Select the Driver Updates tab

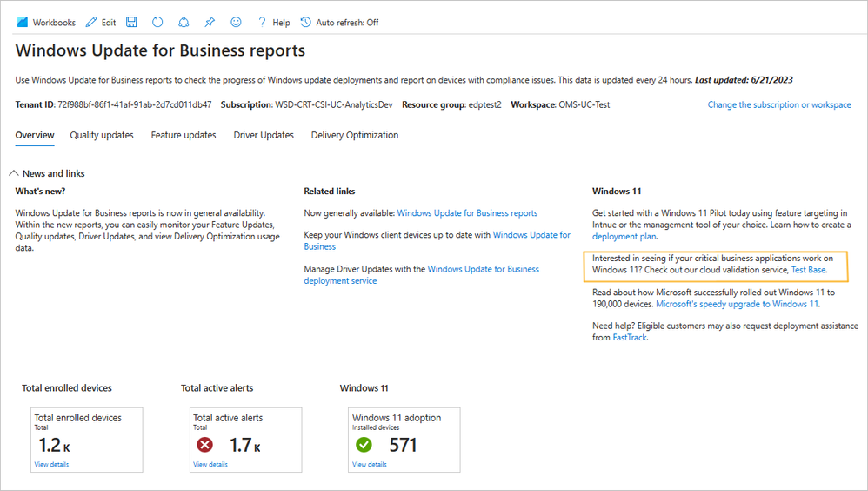pyautogui.click(x=264, y=135)
